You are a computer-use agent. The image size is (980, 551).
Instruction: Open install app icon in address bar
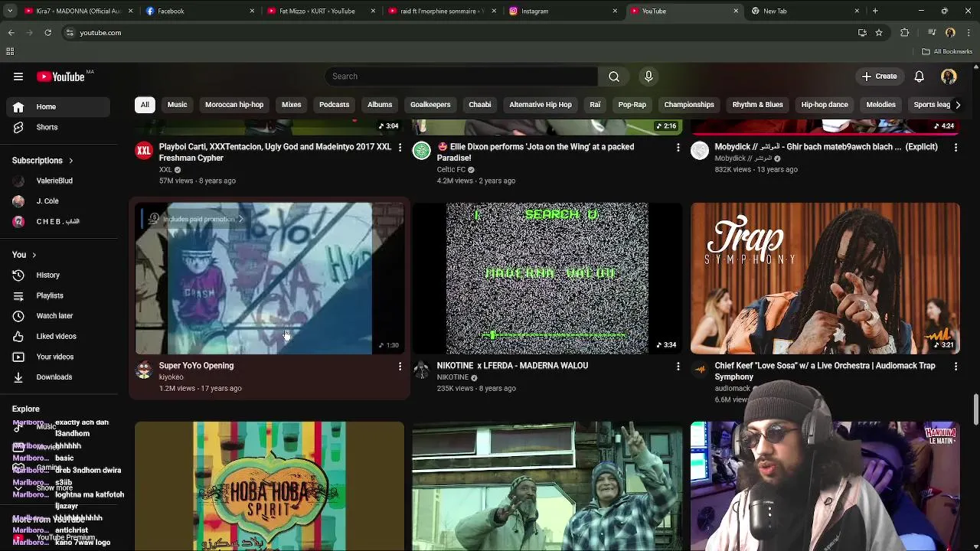862,33
